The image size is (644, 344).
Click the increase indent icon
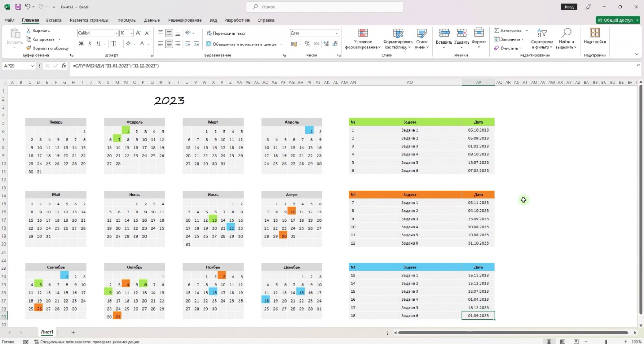(x=196, y=44)
